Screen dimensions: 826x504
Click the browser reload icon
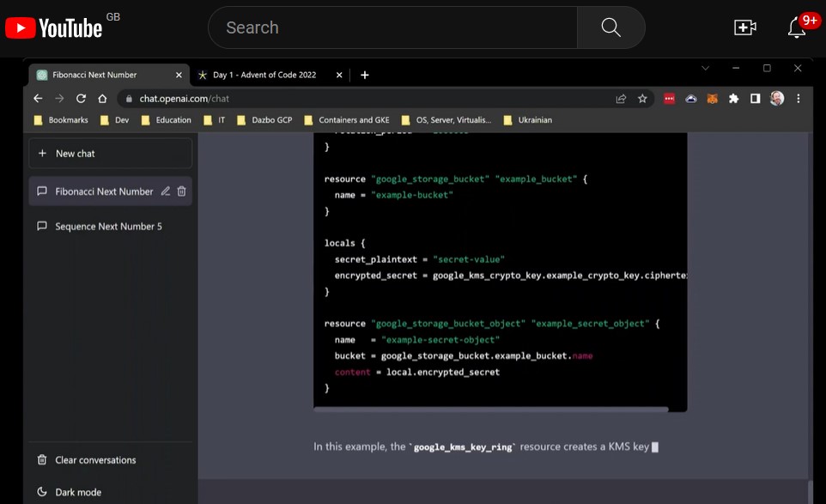[82, 99]
